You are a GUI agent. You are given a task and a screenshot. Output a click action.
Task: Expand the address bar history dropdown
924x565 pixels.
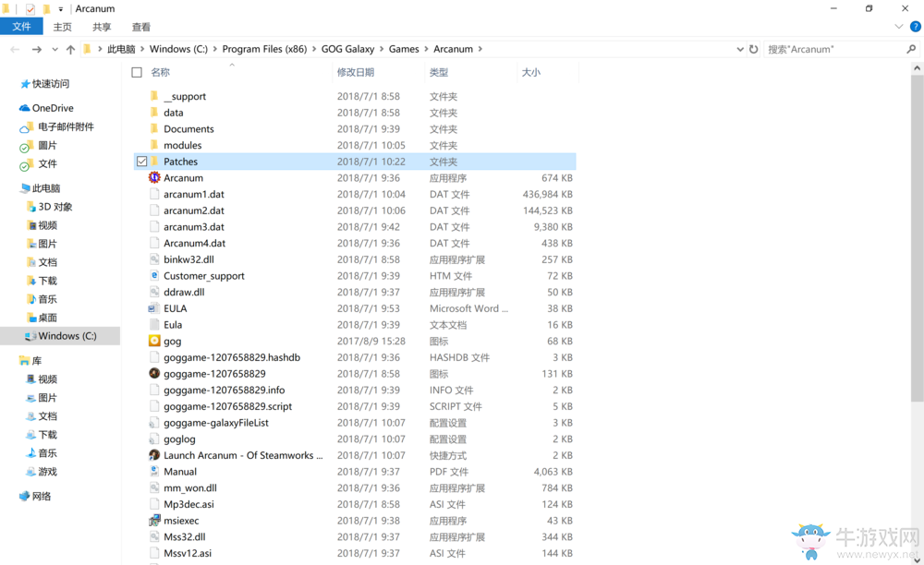(x=740, y=50)
